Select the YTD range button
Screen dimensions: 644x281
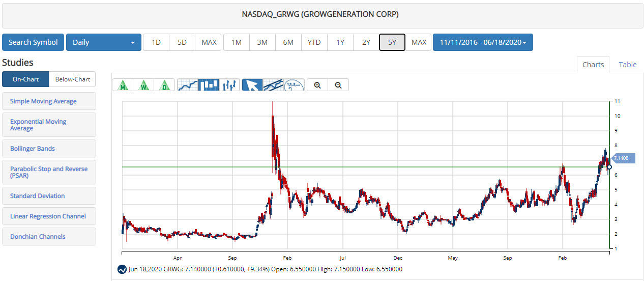coord(314,42)
